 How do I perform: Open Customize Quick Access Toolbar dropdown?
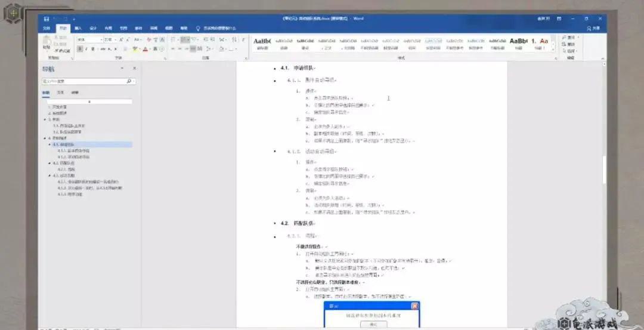[75, 19]
